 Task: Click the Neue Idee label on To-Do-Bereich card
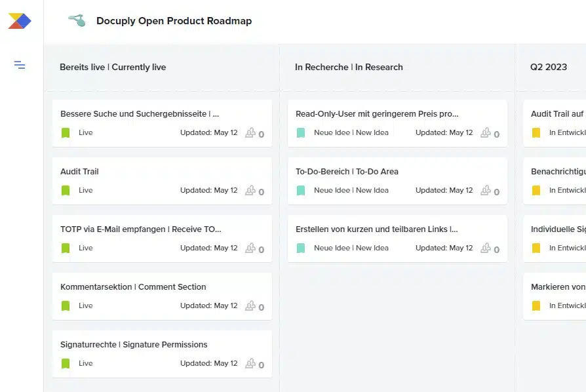click(351, 190)
